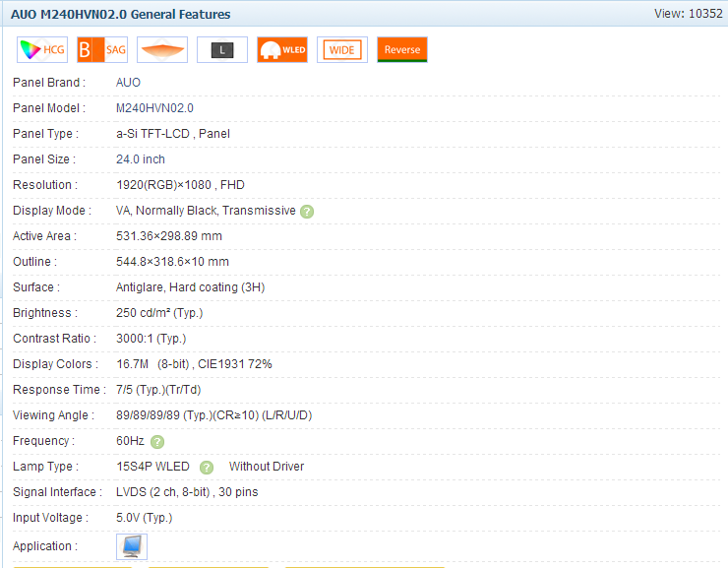
Task: Click the 'Brightness :' label
Action: click(x=45, y=313)
